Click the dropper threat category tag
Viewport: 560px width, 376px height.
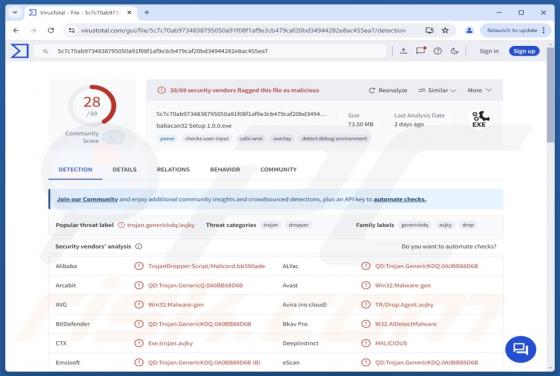(298, 225)
